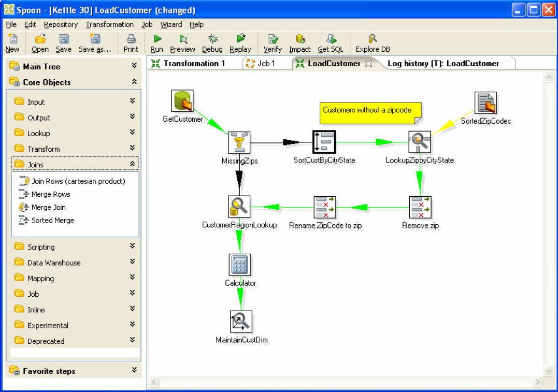Expand the Main Tree panel

pos(134,65)
